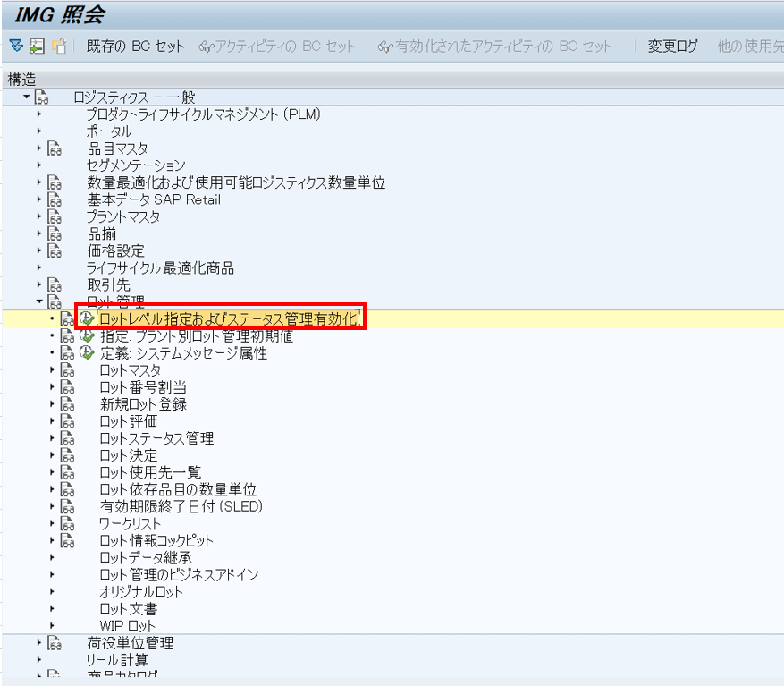This screenshot has height=686, width=784.
Task: Collapse the ロジスティクス - 一般 node
Action: 27,97
